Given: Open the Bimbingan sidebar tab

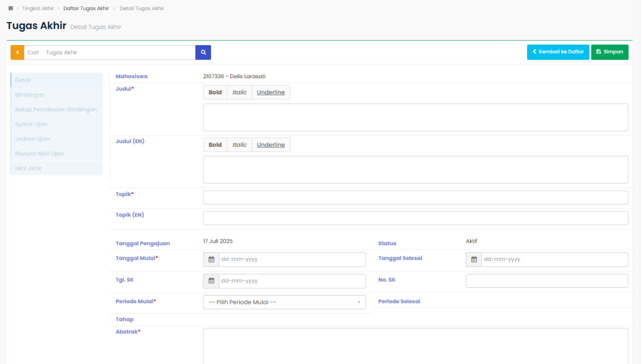Looking at the screenshot, I should click(29, 95).
